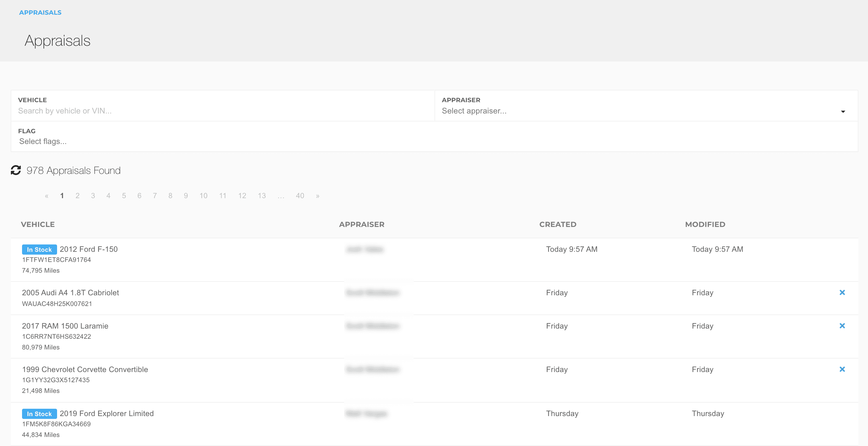
Task: Open the Select flags field
Action: [x=43, y=141]
